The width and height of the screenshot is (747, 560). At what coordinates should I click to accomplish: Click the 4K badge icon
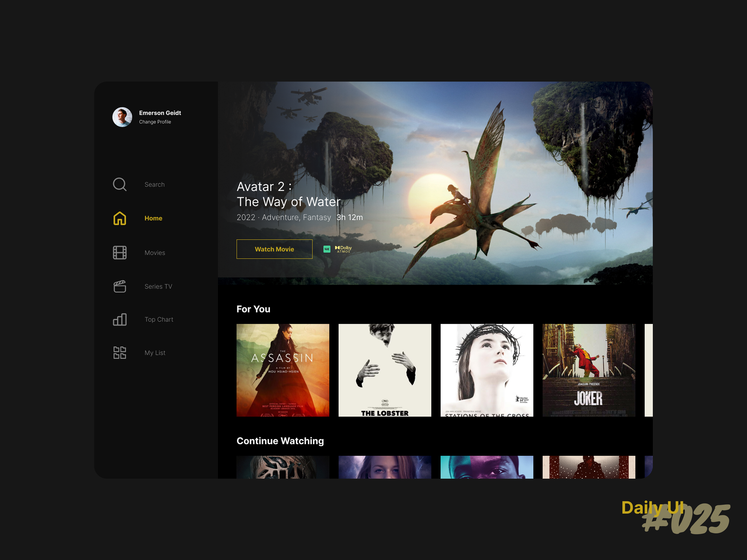tap(327, 249)
